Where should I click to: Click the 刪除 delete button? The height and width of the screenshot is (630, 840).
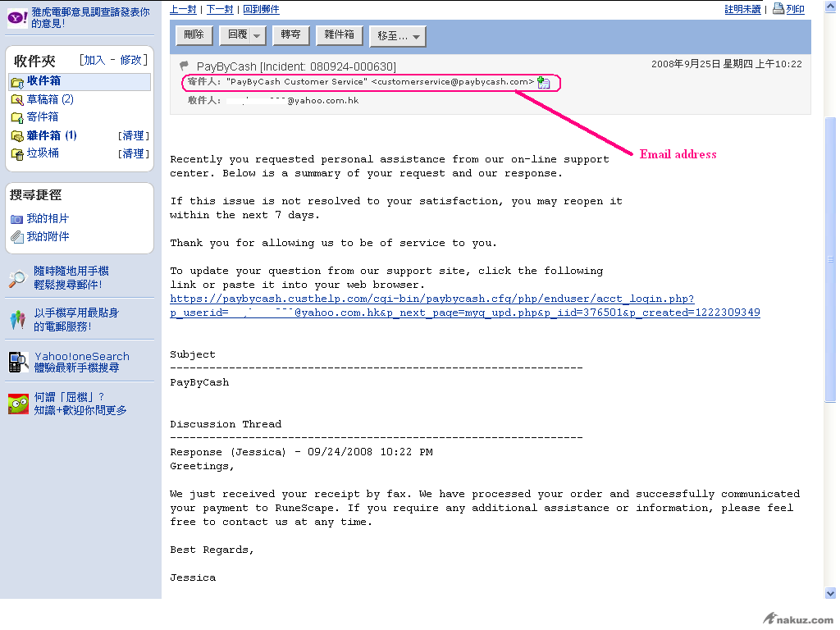point(194,34)
